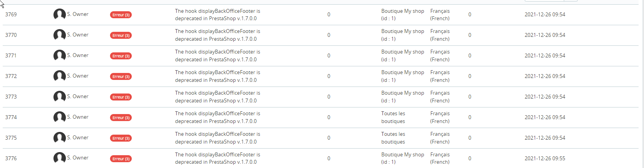Click S. Owner avatar in row 3772

59,76
